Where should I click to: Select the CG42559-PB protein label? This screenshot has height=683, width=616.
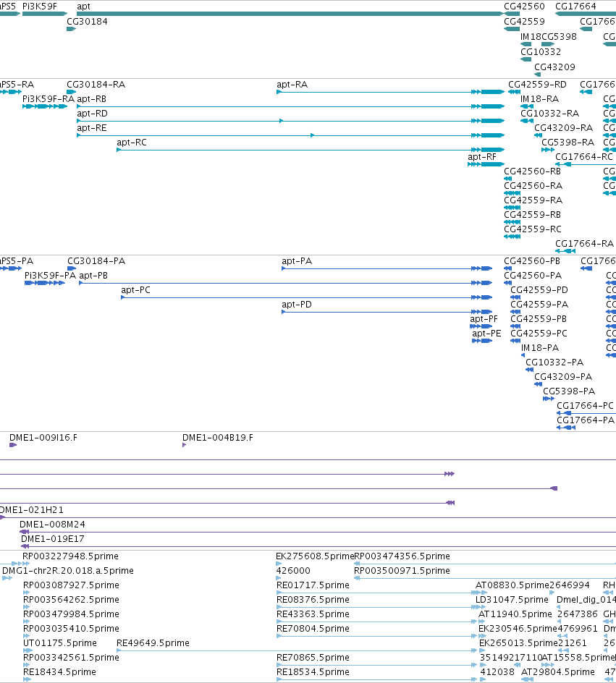click(539, 319)
